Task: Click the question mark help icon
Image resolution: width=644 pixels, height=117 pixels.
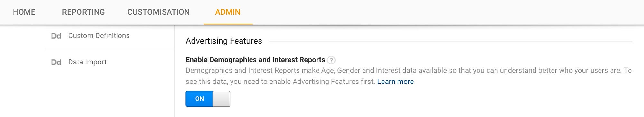Action: pyautogui.click(x=331, y=60)
